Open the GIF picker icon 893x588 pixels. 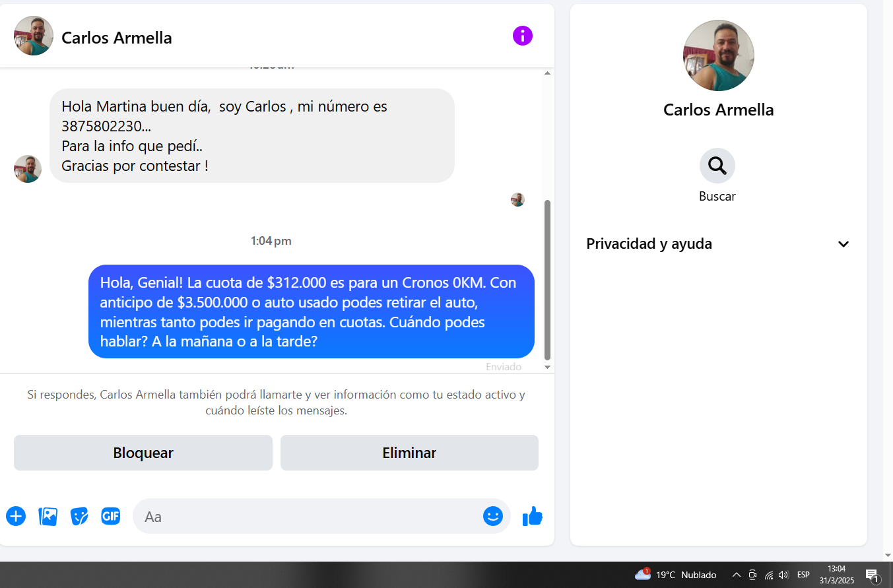(111, 516)
